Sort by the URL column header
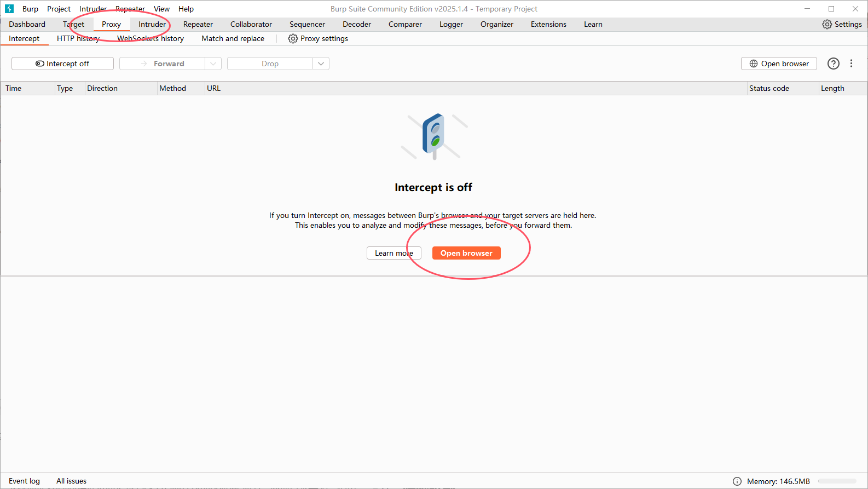 [476, 88]
